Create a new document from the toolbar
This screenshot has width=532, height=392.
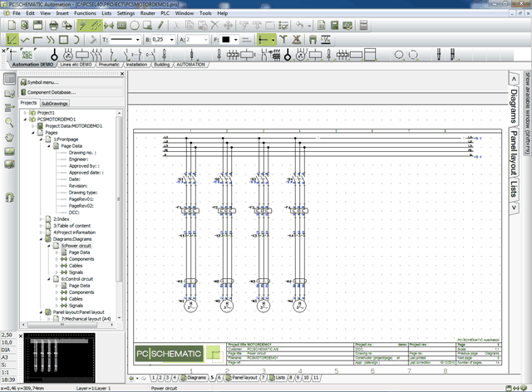click(12, 26)
